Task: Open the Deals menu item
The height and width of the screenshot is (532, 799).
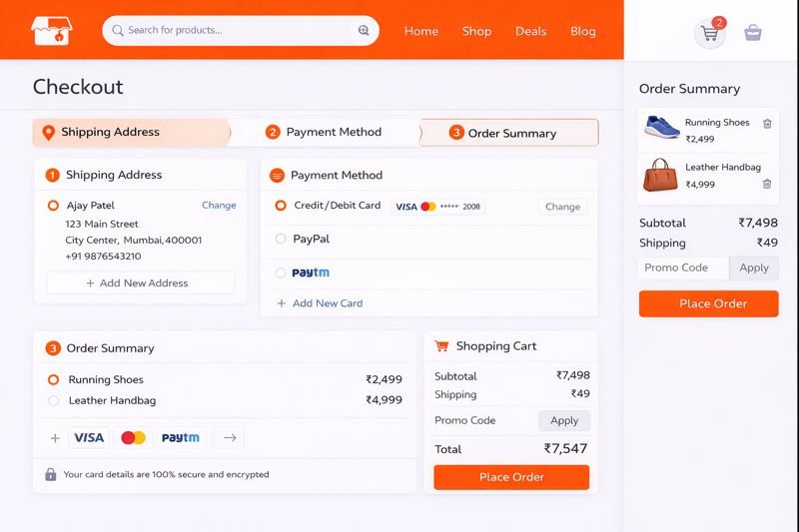Action: 530,31
